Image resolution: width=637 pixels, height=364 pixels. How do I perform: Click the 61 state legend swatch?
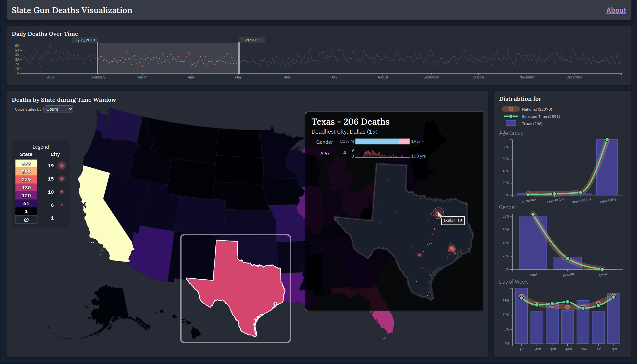26,203
